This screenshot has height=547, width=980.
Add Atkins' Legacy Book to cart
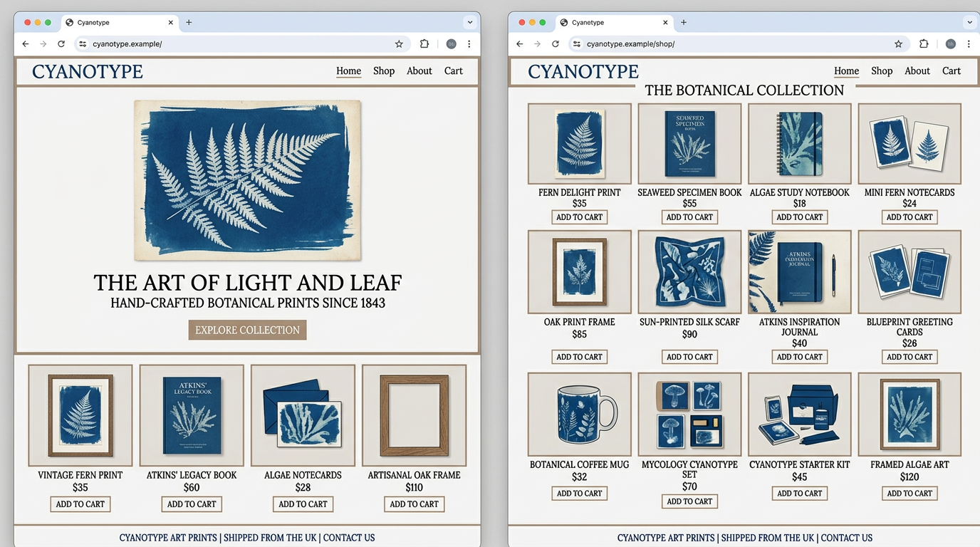[x=192, y=504]
